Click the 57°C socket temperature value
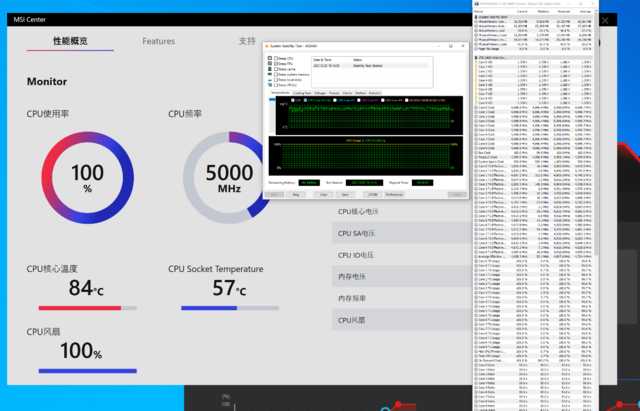This screenshot has width=640, height=411. click(x=229, y=288)
